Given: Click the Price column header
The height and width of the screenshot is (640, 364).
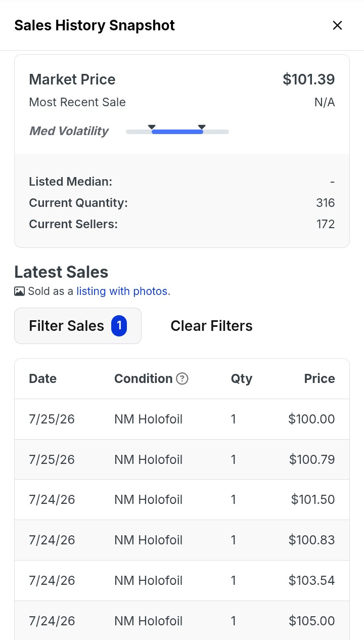Looking at the screenshot, I should pos(320,379).
